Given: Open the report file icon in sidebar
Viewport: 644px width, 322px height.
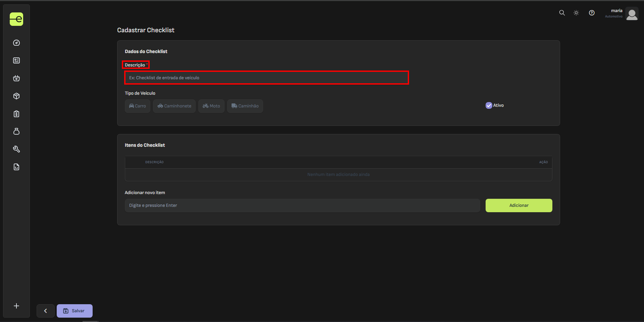Looking at the screenshot, I should [16, 167].
